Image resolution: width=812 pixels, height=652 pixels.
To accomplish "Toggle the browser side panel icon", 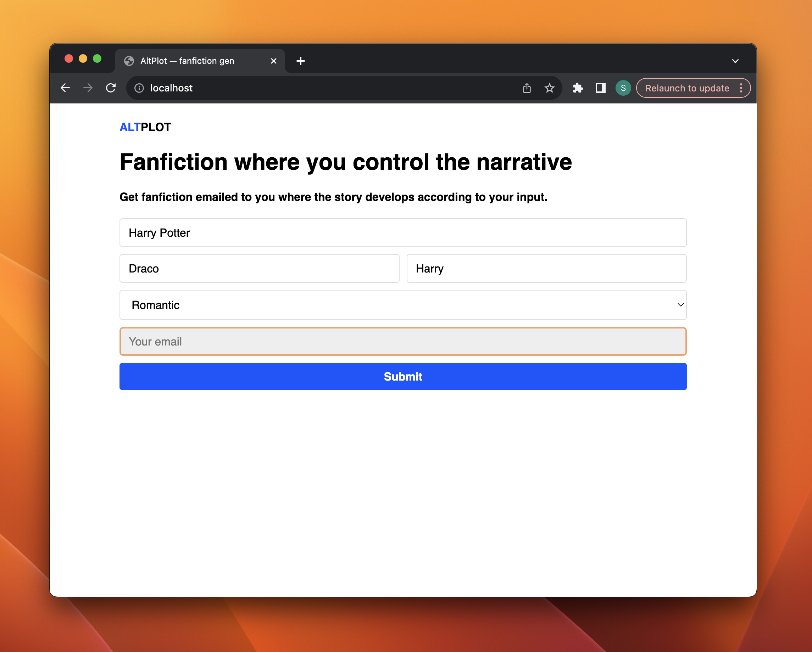I will [x=600, y=88].
